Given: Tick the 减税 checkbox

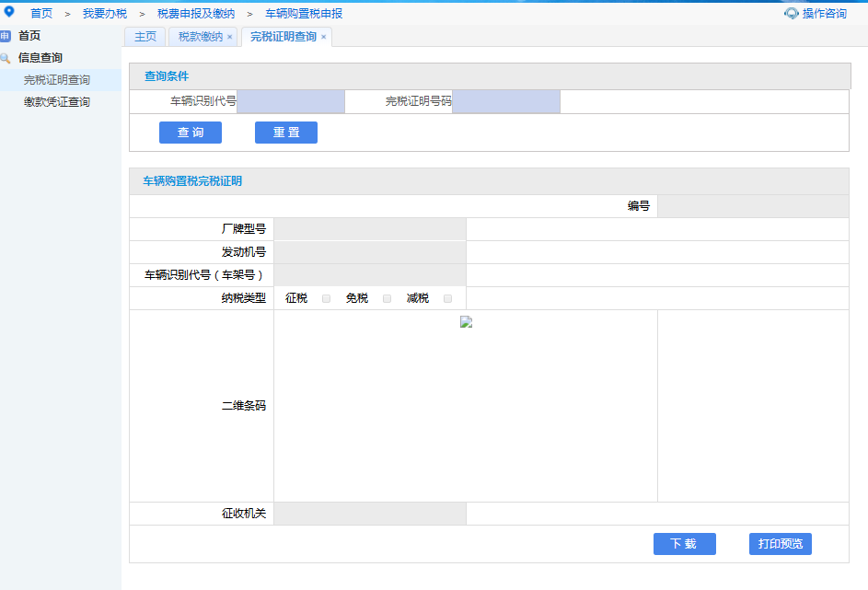Looking at the screenshot, I should [x=448, y=299].
